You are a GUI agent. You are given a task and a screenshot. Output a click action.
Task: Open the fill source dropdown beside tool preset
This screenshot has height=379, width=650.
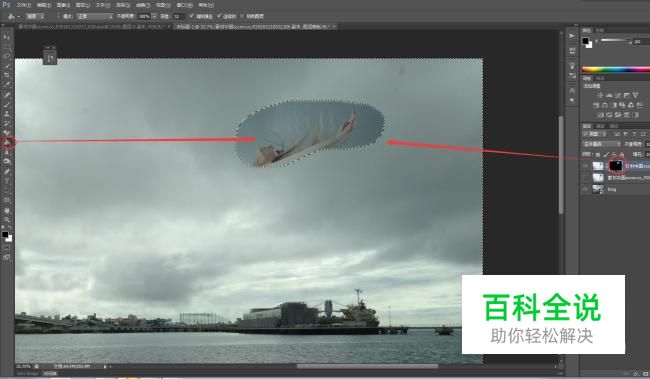pos(36,17)
